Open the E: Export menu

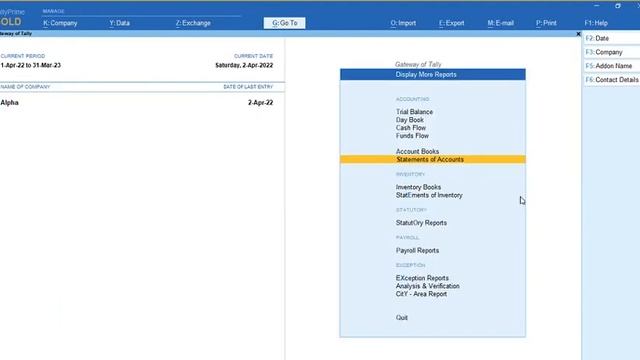point(451,23)
